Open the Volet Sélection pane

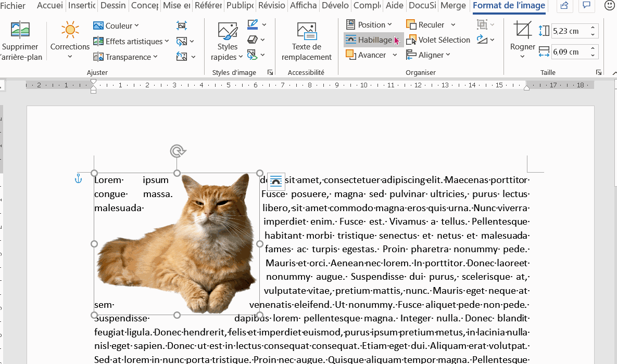point(438,40)
